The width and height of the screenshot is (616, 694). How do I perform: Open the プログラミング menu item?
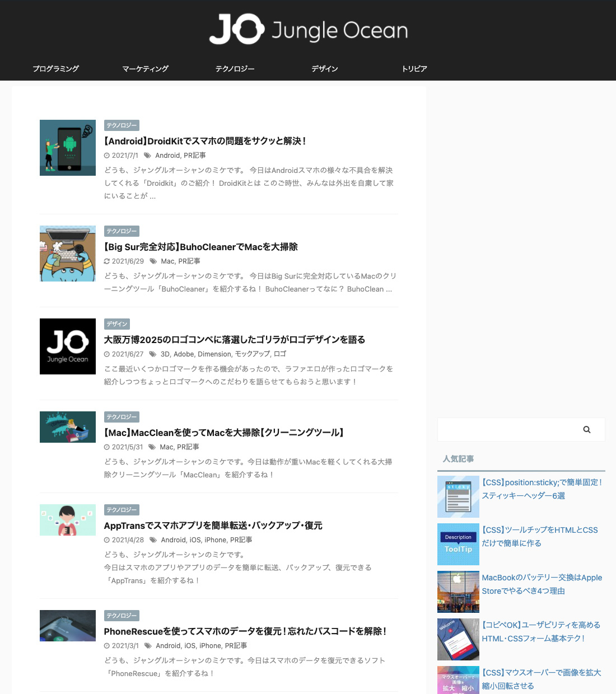pos(55,69)
